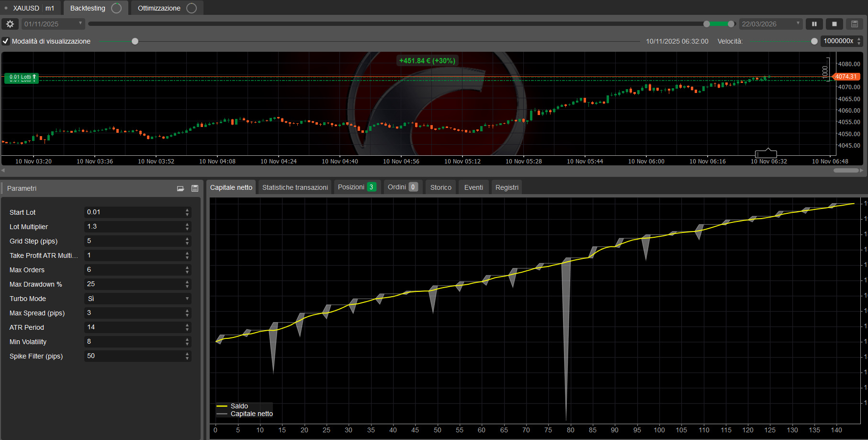
Task: Uncheck Modalità di visualizzazione checkbox
Action: pyautogui.click(x=6, y=41)
